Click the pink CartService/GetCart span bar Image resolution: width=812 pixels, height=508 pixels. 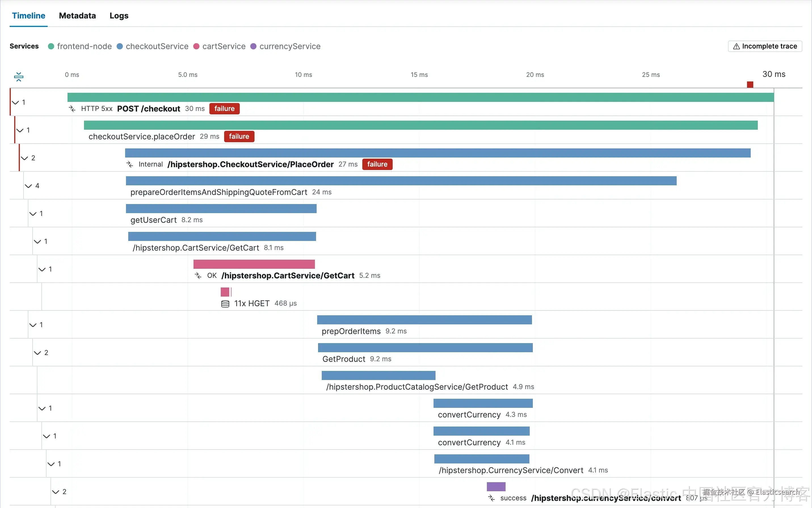pyautogui.click(x=254, y=264)
